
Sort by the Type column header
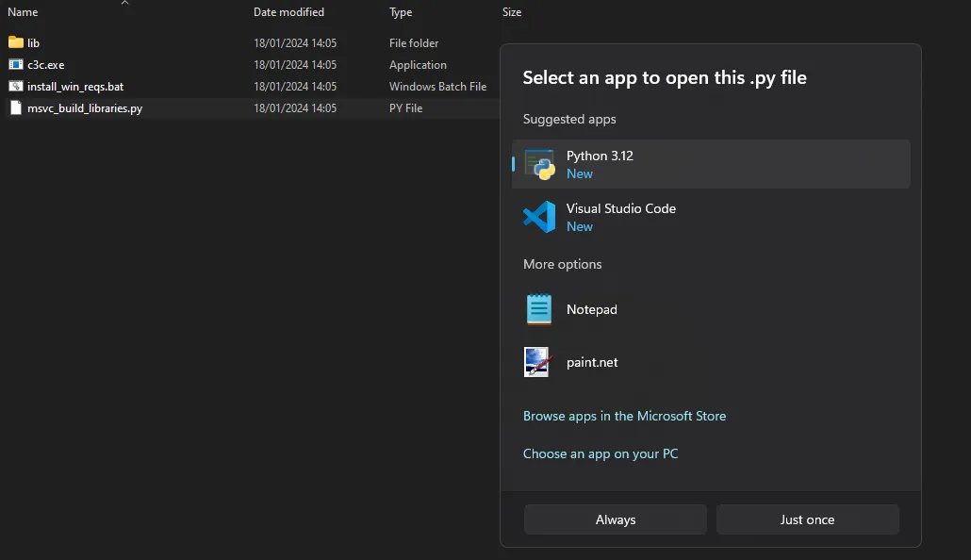pos(401,11)
